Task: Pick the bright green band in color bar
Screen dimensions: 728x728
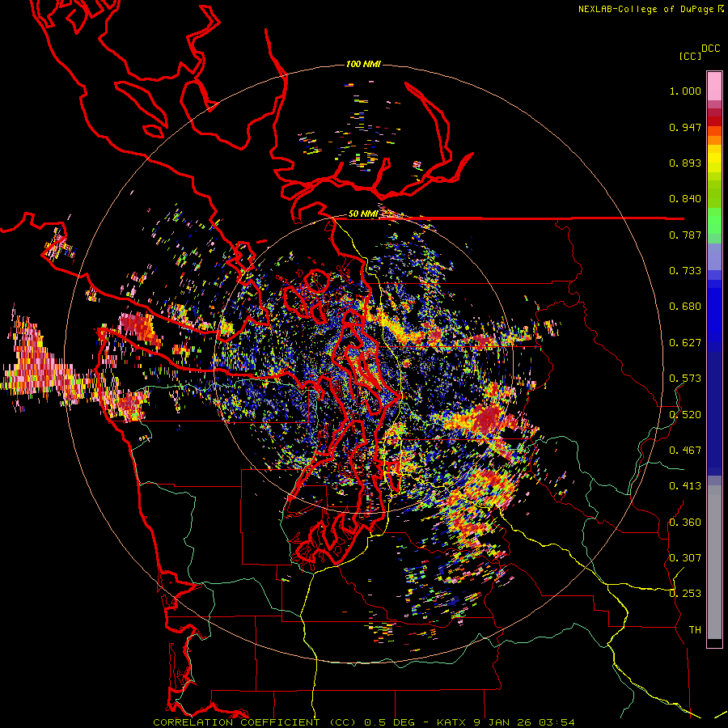Action: point(714,221)
